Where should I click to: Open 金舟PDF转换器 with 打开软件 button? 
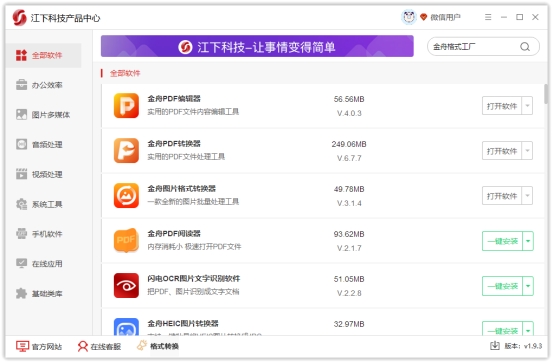pyautogui.click(x=502, y=151)
